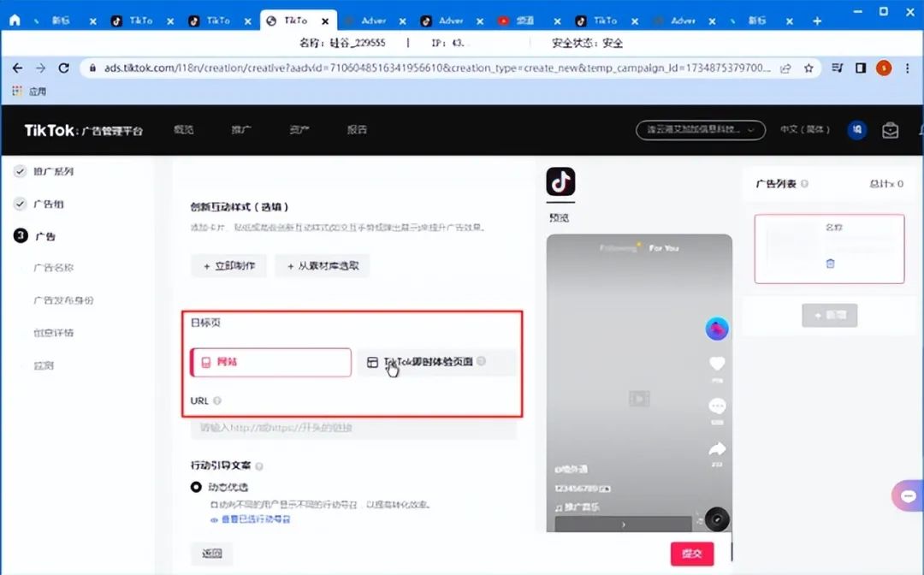This screenshot has width=924, height=575.
Task: Click the browser forward arrow
Action: point(41,68)
